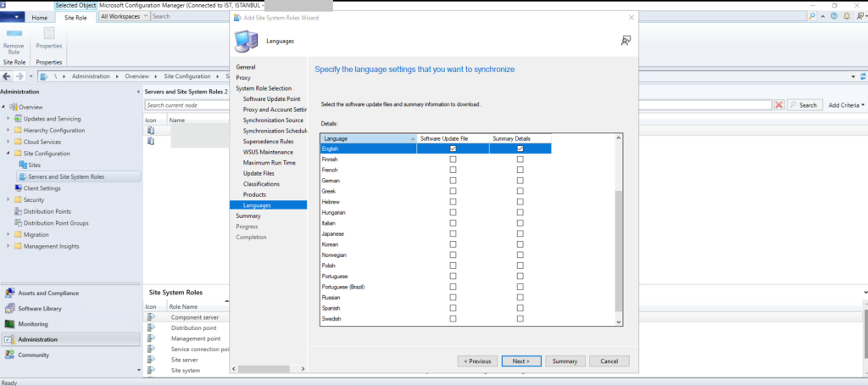Check Summary Details for French

(520, 170)
